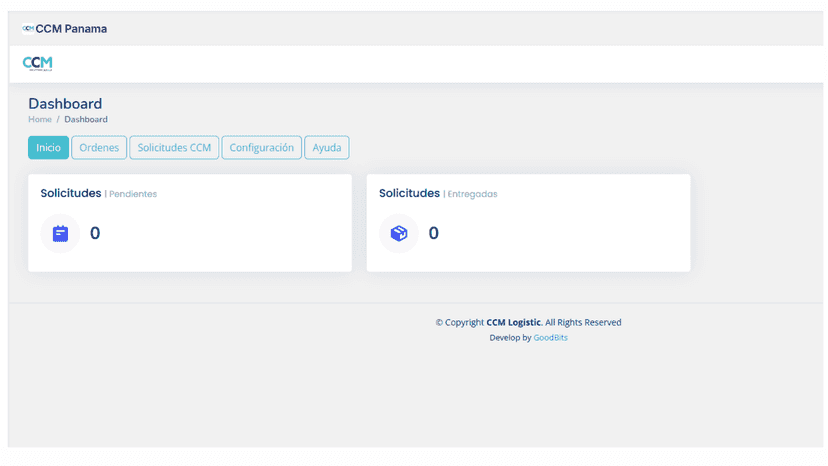Image resolution: width=828 pixels, height=466 pixels.
Task: Click the box icon for delivered Solicitudes
Action: [399, 233]
